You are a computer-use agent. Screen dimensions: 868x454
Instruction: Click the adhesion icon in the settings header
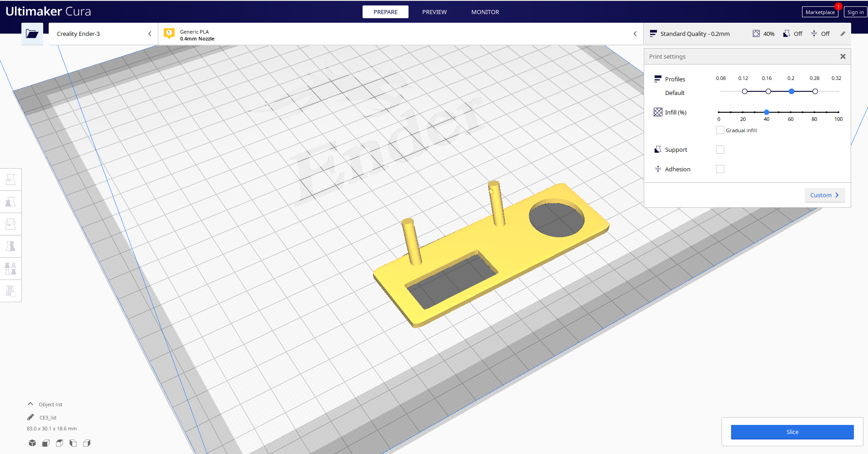point(814,34)
